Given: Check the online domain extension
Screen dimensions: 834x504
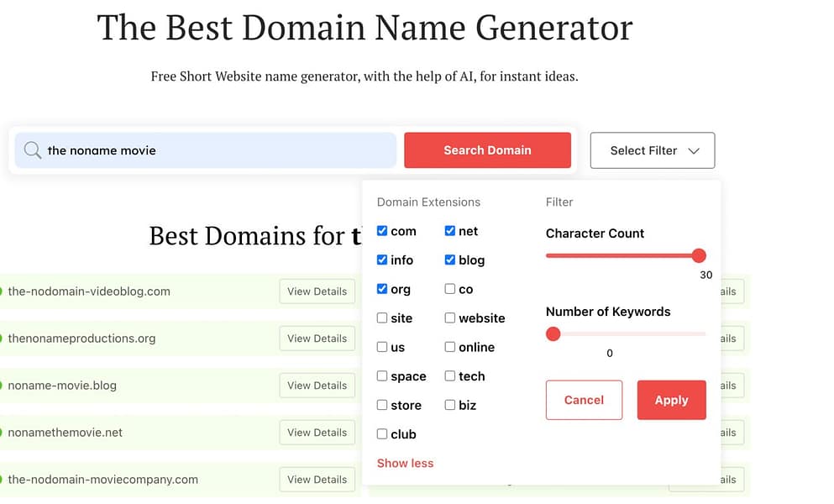Looking at the screenshot, I should pyautogui.click(x=450, y=347).
